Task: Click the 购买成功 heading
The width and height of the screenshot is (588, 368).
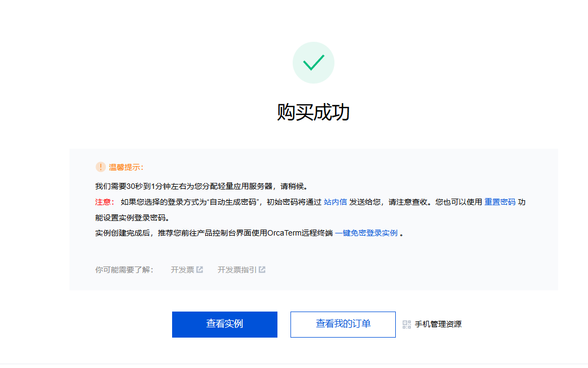Action: click(x=313, y=112)
